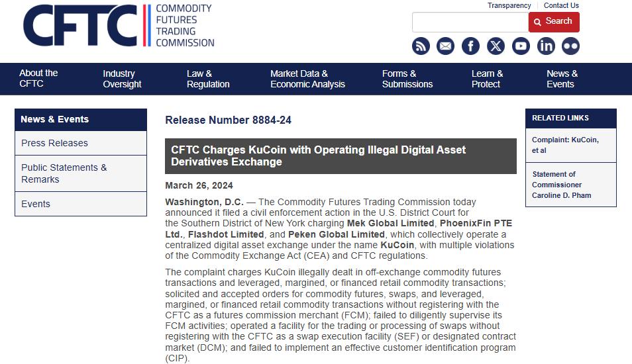Viewport: 632px width, 364px height.
Task: Click the CFTC logo
Action: click(119, 26)
